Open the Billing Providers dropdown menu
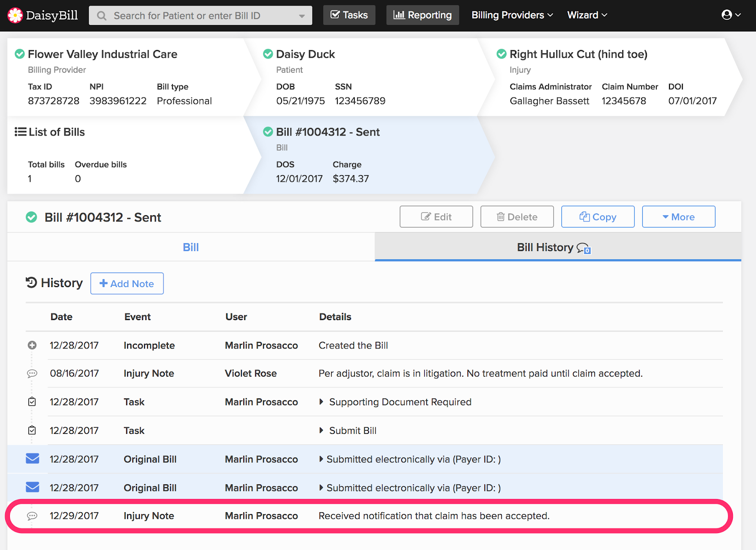The width and height of the screenshot is (756, 550). [512, 15]
